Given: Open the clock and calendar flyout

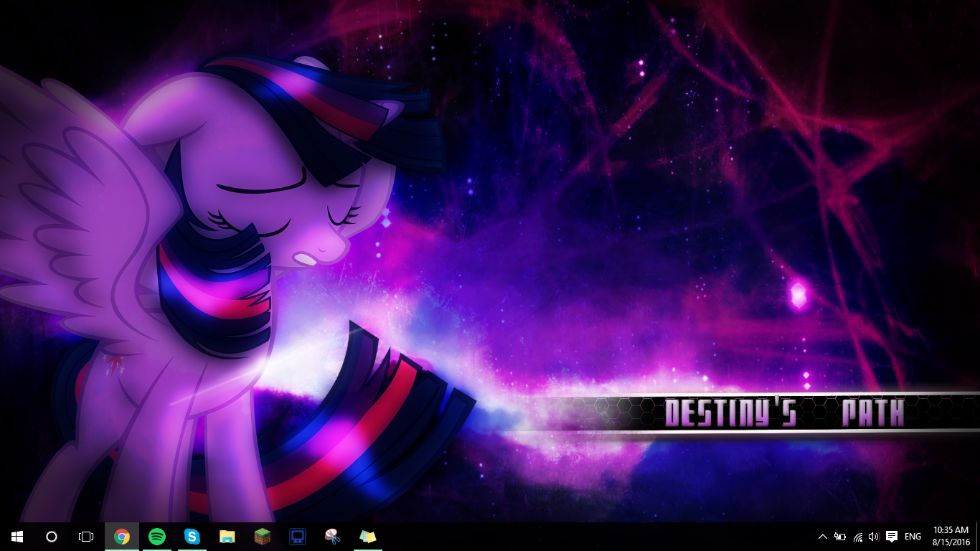Looking at the screenshot, I should (951, 537).
